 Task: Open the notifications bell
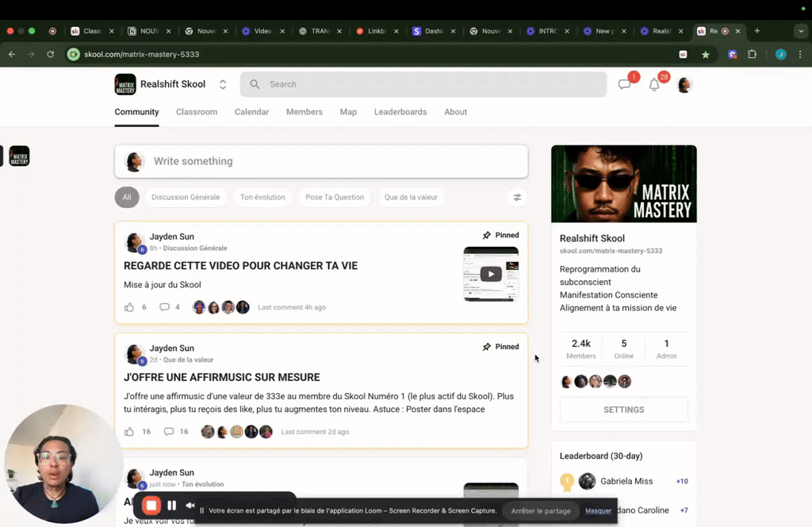tap(654, 84)
